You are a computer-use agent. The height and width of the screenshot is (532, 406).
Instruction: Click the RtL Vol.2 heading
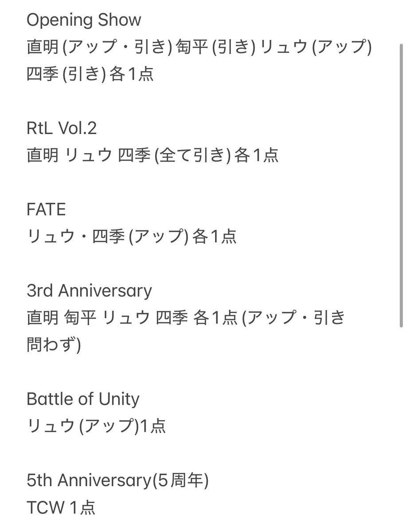pyautogui.click(x=62, y=128)
